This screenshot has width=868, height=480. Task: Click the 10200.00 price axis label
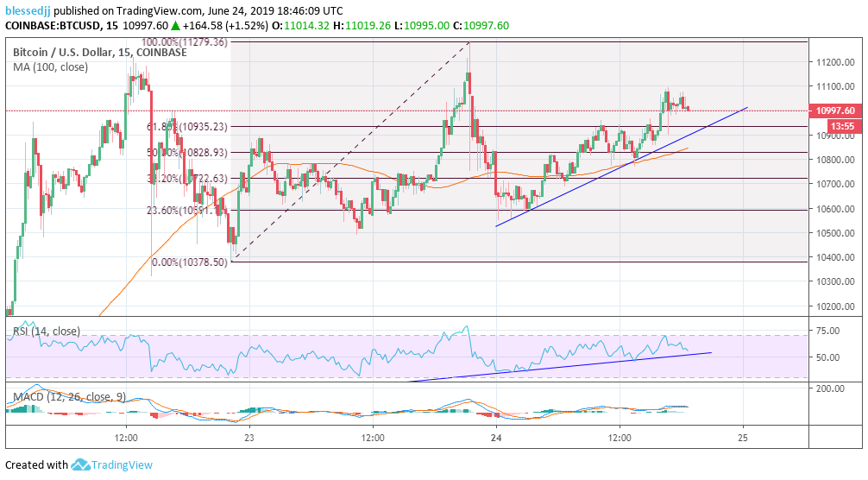point(835,306)
